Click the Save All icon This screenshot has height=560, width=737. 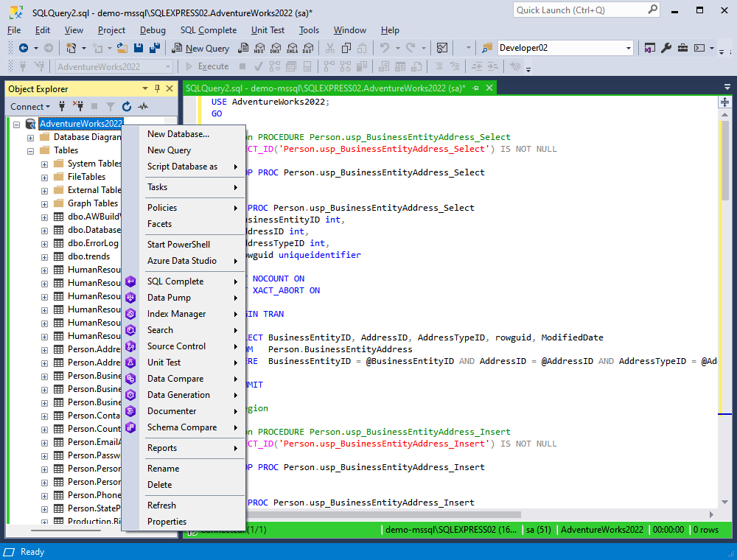click(x=155, y=48)
